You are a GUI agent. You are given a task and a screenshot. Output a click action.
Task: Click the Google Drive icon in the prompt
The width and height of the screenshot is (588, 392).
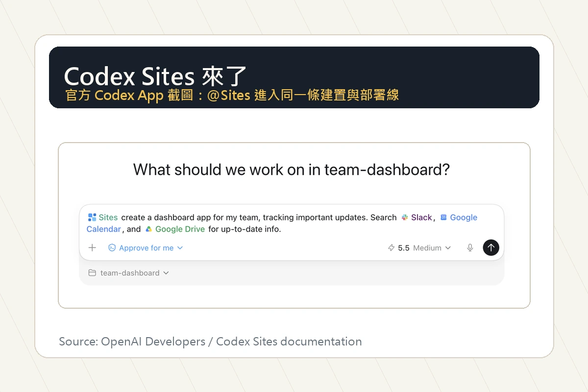click(148, 229)
